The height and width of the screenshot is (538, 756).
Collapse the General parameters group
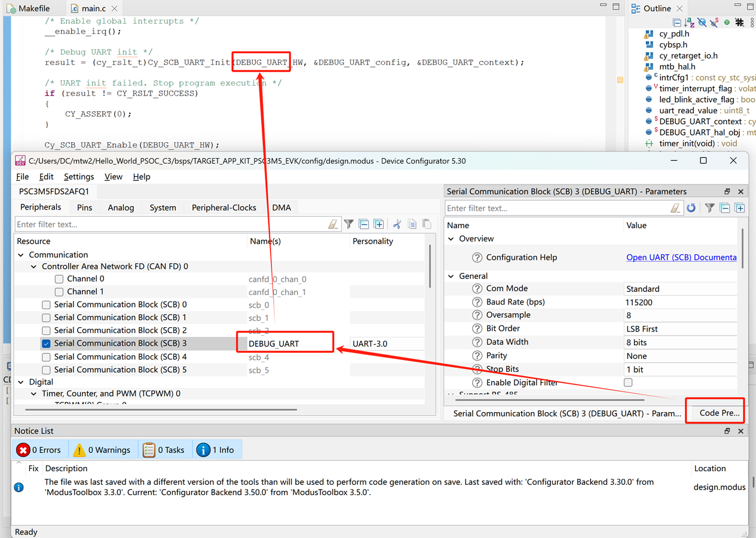click(x=451, y=276)
